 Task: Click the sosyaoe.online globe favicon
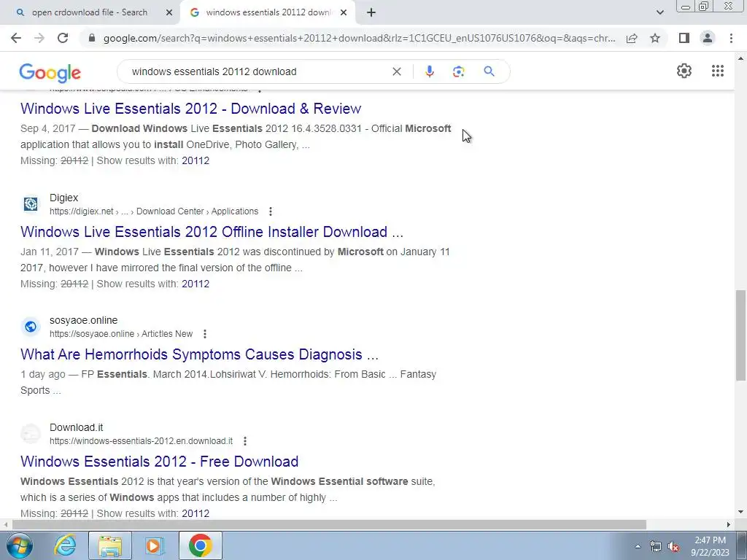[x=31, y=327]
